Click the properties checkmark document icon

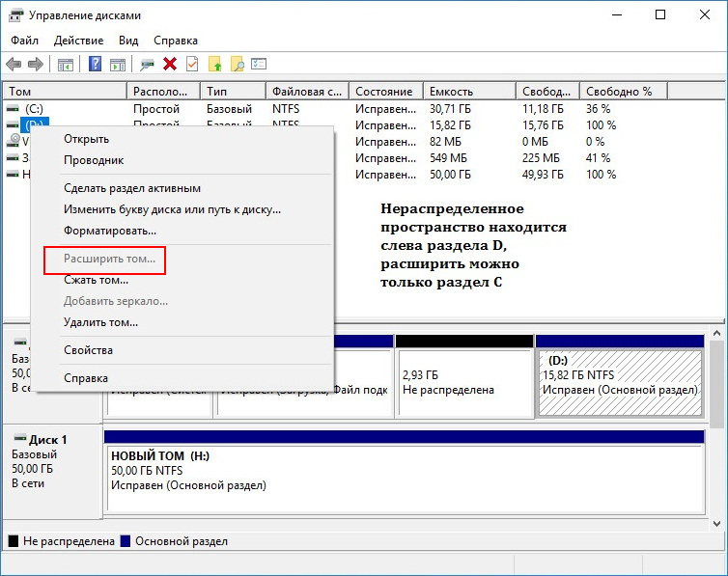point(192,64)
